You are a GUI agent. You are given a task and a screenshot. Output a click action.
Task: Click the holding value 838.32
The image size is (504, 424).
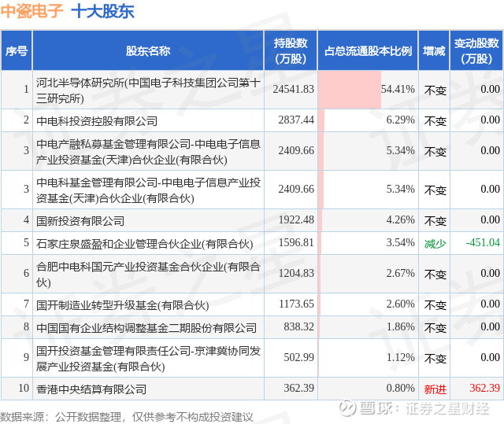point(299,326)
